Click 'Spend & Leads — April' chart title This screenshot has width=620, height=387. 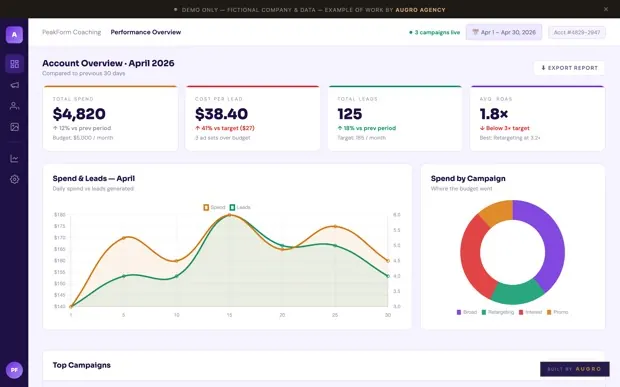94,178
